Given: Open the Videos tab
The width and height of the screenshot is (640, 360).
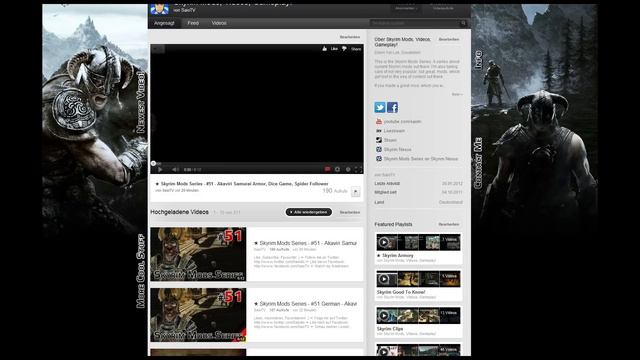Looking at the screenshot, I should pyautogui.click(x=219, y=23).
